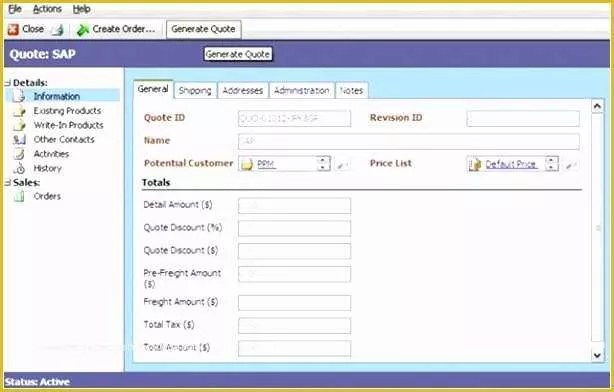Click the Potential Customer lookup icon
The height and width of the screenshot is (392, 614).
pos(343,165)
